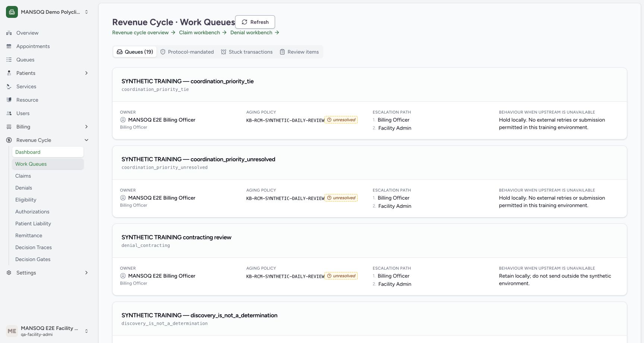The width and height of the screenshot is (644, 343).
Task: Click the Settings gear icon
Action: [9, 273]
